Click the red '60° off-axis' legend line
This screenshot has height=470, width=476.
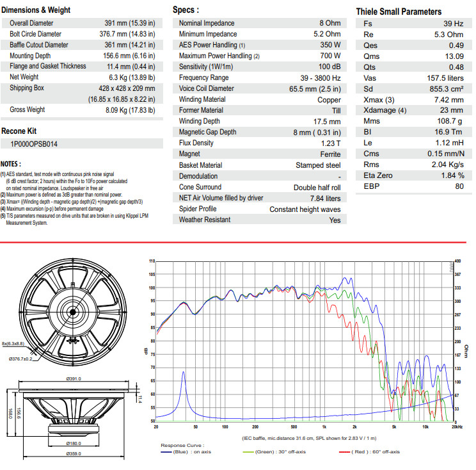tap(345, 452)
